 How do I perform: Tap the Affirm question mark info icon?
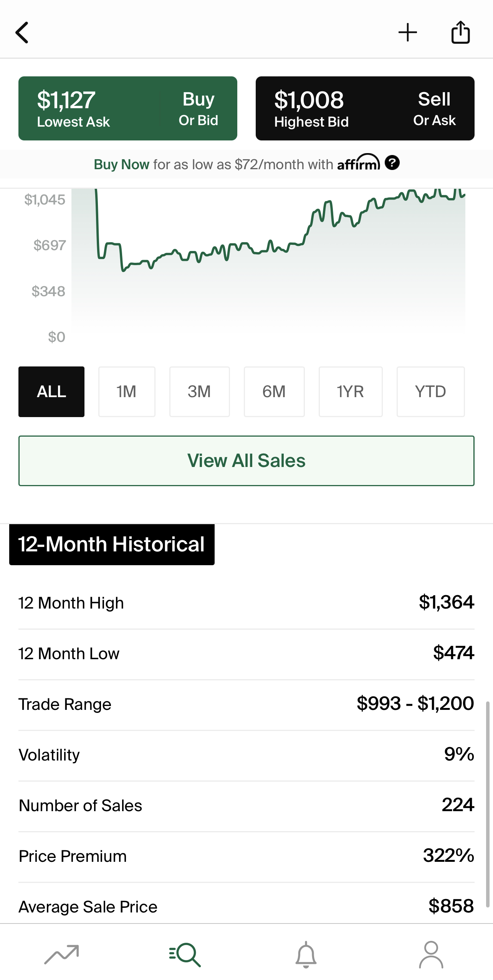(392, 163)
